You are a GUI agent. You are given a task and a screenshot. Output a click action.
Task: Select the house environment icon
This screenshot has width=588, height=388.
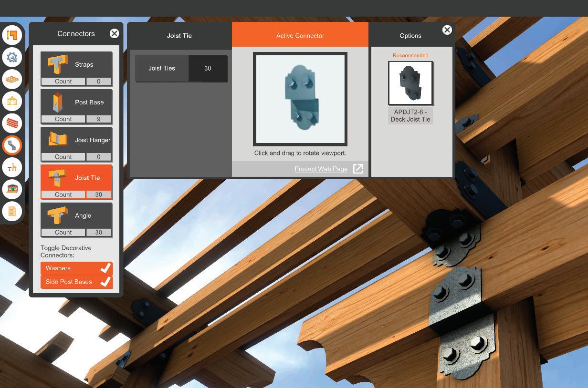pyautogui.click(x=12, y=189)
